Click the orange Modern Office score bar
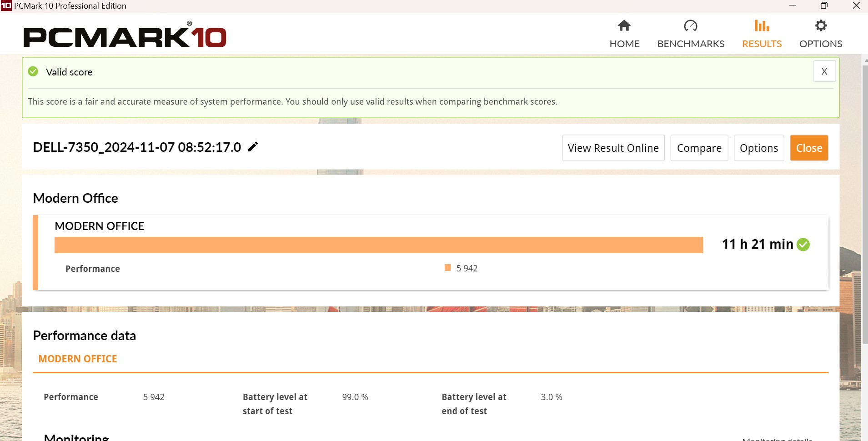868x441 pixels. click(x=378, y=245)
